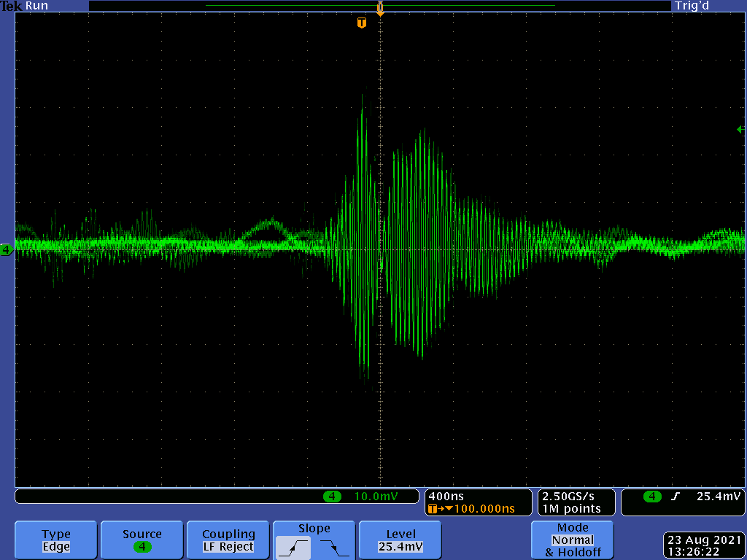Toggle the Slope setting button
The image size is (747, 560).
tap(314, 529)
